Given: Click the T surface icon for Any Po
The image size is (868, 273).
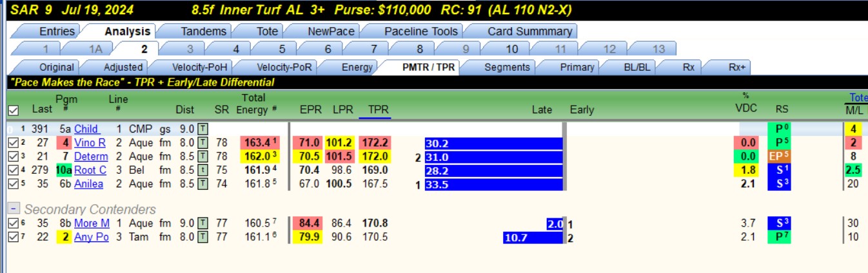Looking at the screenshot, I should pos(202,237).
